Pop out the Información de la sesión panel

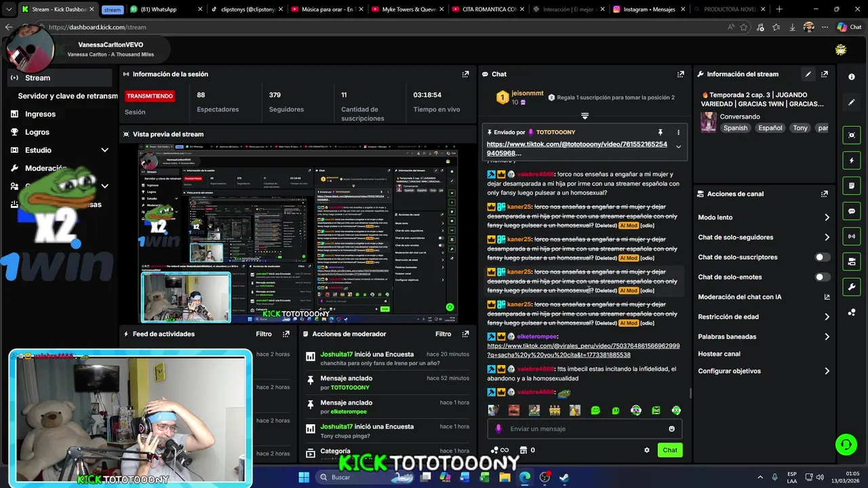coord(465,74)
